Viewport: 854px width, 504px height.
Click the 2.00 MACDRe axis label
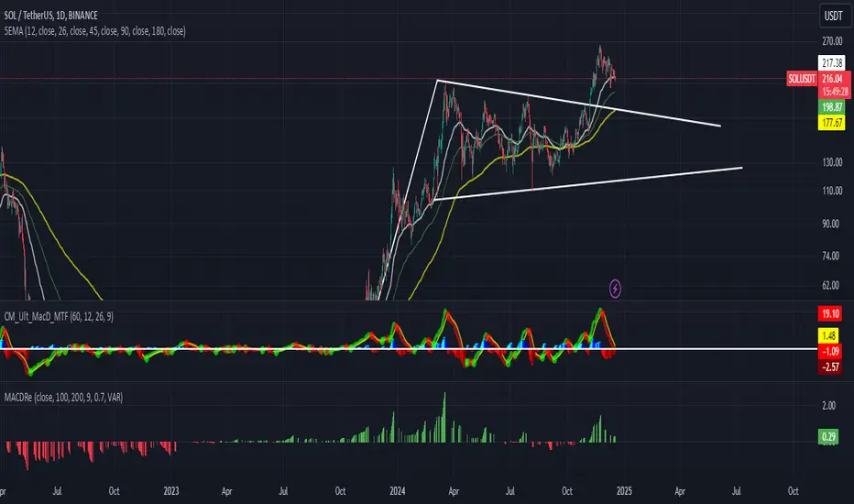coord(828,406)
